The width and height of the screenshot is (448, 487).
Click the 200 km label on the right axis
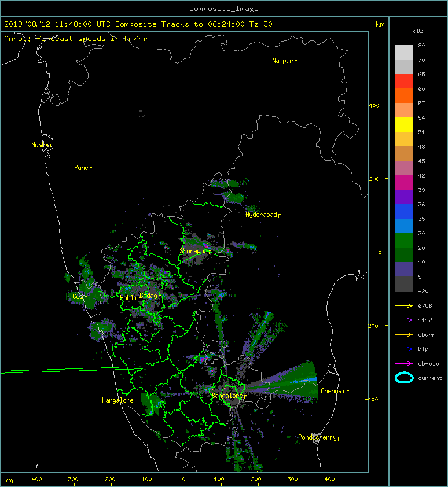point(374,179)
